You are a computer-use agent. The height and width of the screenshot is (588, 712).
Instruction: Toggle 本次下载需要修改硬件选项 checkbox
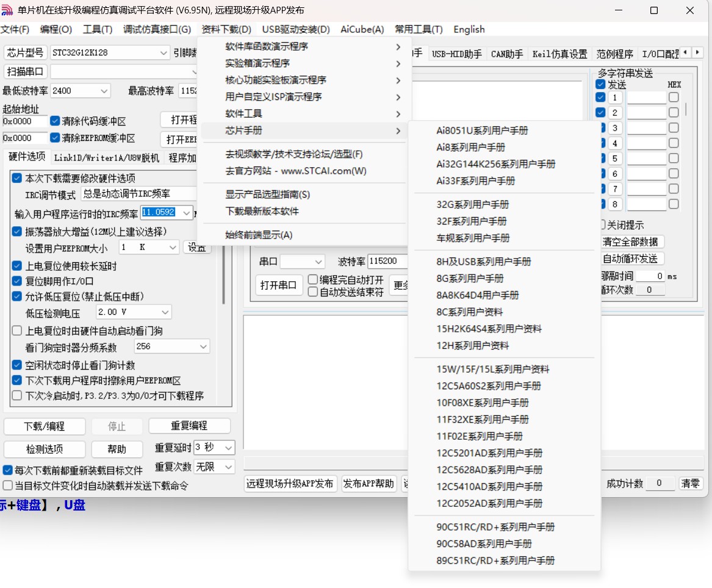point(17,178)
